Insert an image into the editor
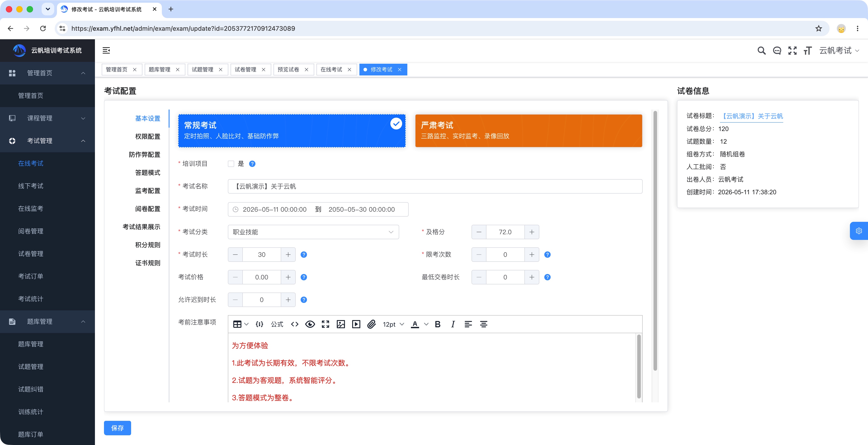This screenshot has width=868, height=445. point(341,324)
